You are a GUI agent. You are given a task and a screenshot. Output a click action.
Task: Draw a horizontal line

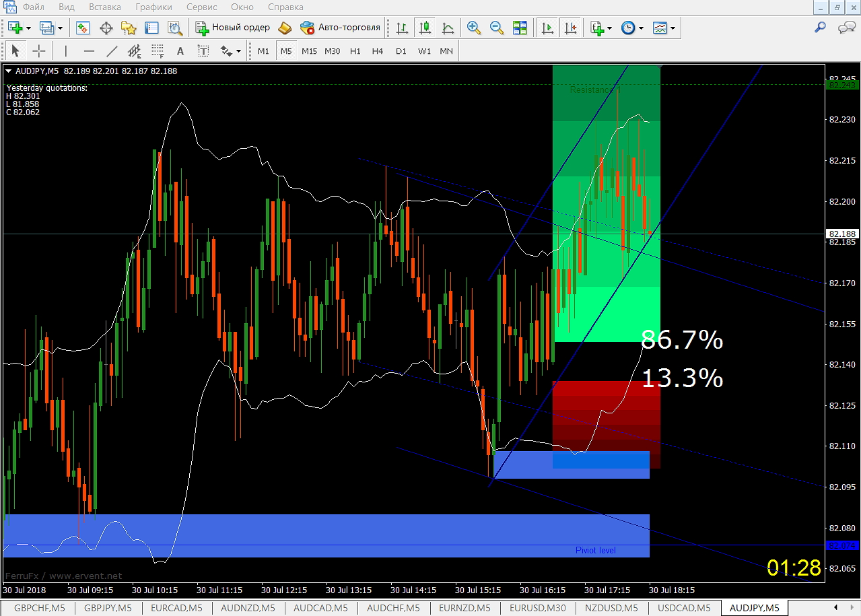click(89, 50)
